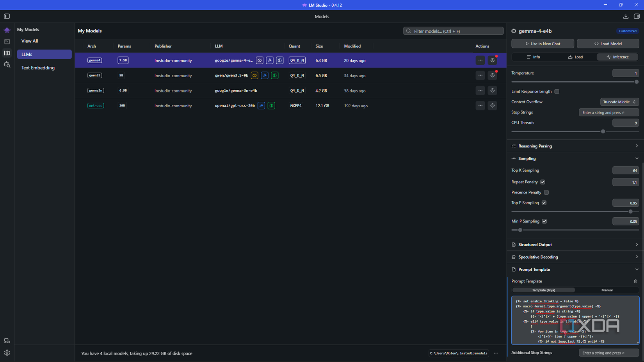The width and height of the screenshot is (644, 362).
Task: Open the Developer terminal icon
Action: [7, 41]
